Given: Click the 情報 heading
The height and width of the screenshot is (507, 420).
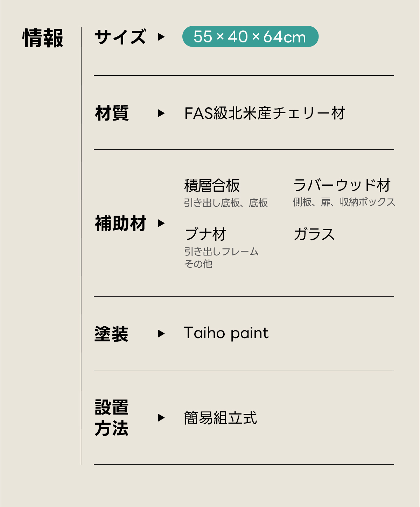Looking at the screenshot, I should (43, 38).
